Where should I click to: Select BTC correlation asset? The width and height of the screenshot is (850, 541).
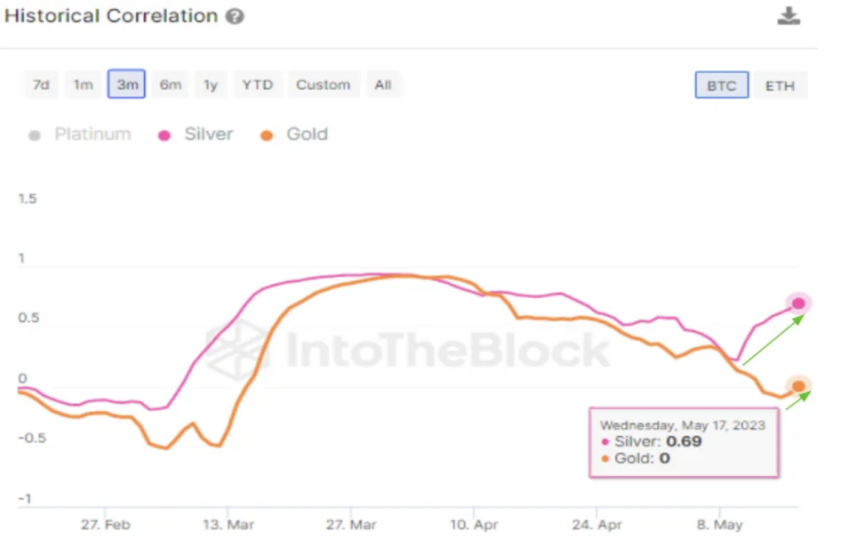722,85
